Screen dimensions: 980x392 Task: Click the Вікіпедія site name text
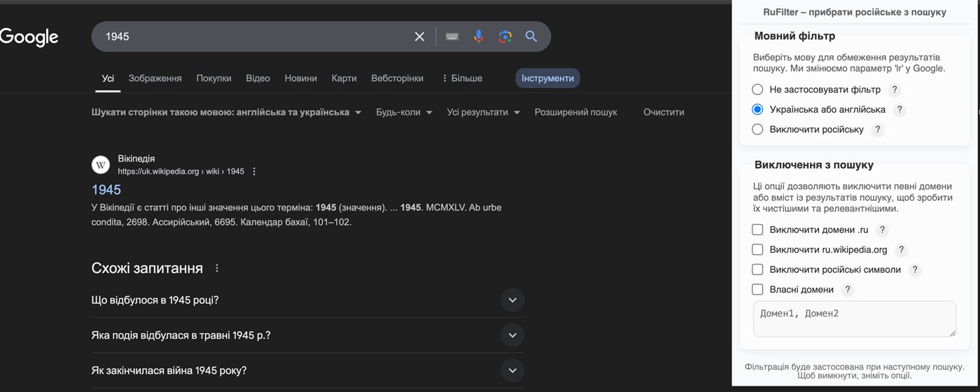click(x=136, y=159)
